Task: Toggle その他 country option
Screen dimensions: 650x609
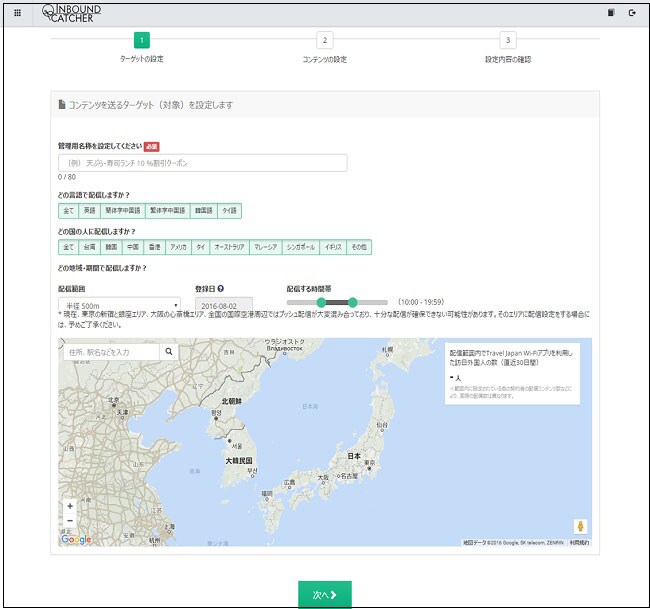Action: [359, 247]
